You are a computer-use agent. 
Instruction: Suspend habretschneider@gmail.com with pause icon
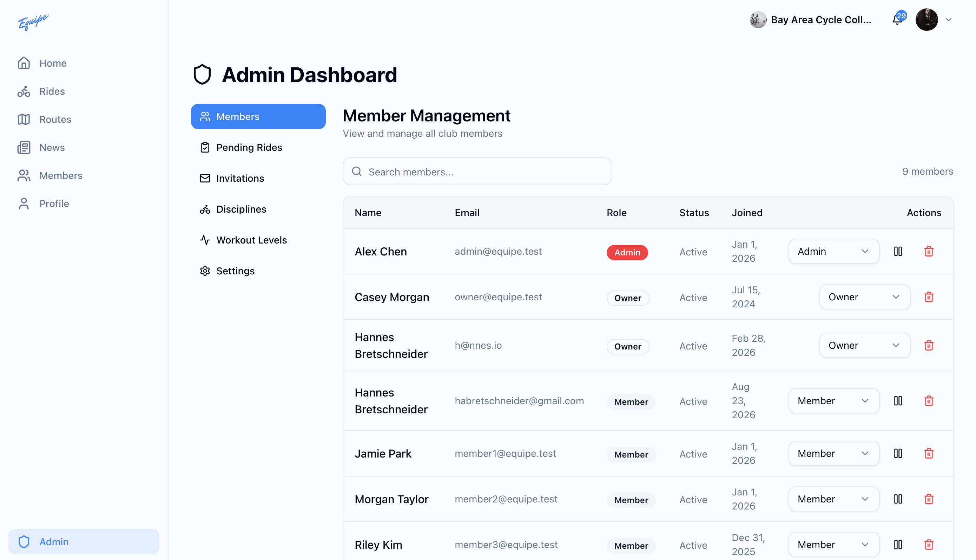coord(898,401)
